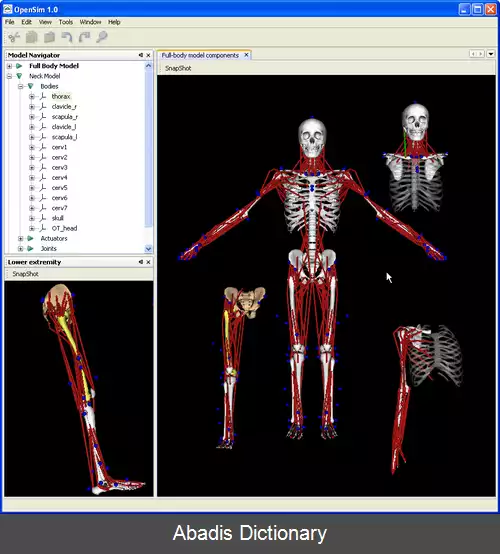The height and width of the screenshot is (554, 500).
Task: Click the Model Navigator pin icon
Action: tap(141, 55)
